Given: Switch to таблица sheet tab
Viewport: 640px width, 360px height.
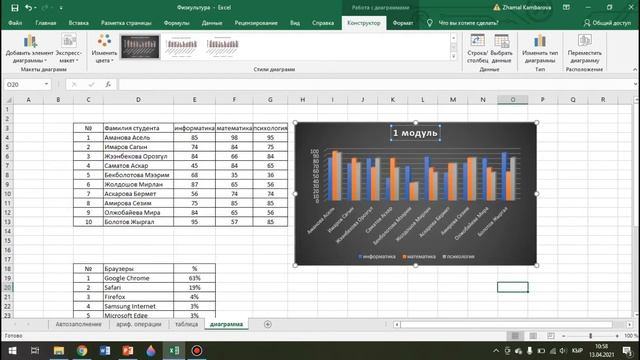Looking at the screenshot, I should coord(187,324).
